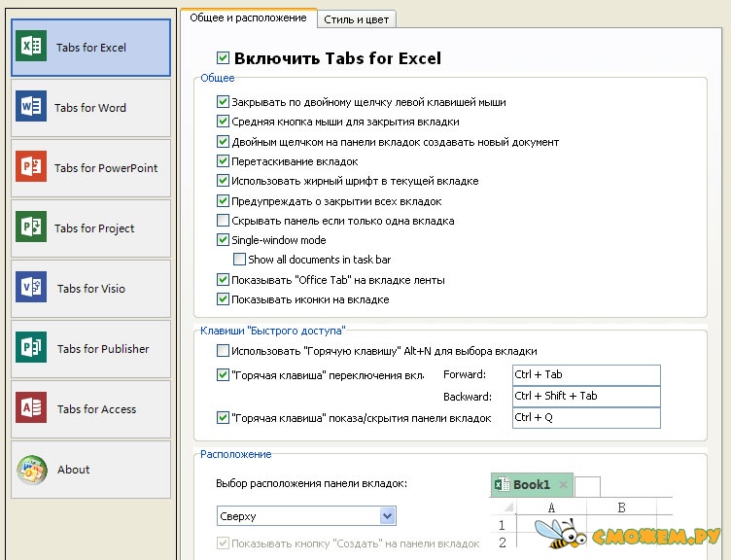The image size is (731, 560).
Task: Uncheck Закрывать по двойному щелчку левой клавишей
Action: point(223,102)
